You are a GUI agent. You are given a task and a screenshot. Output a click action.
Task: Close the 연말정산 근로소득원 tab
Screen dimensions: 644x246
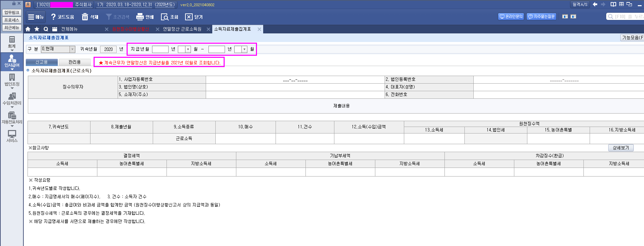(208, 29)
